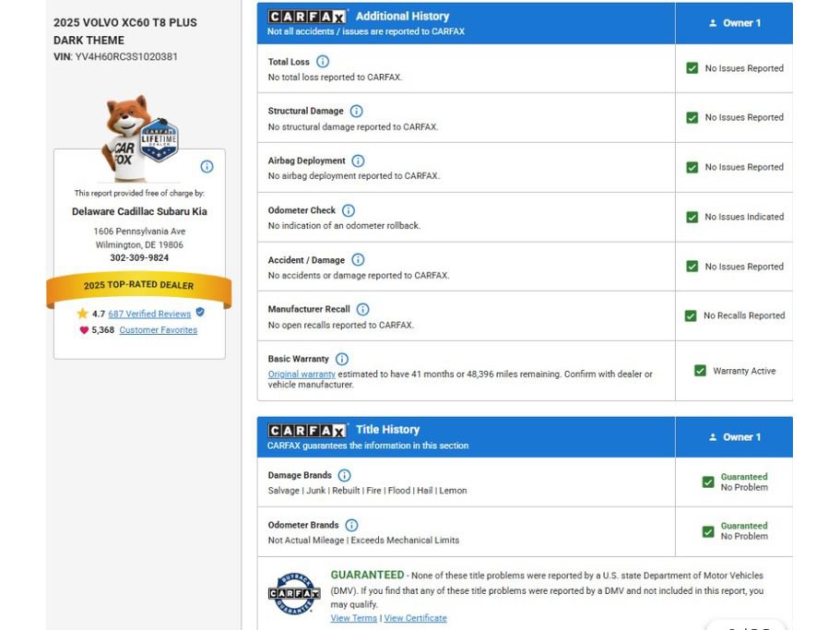Open the Customer Favorites link
840x630 pixels.
[x=158, y=330]
